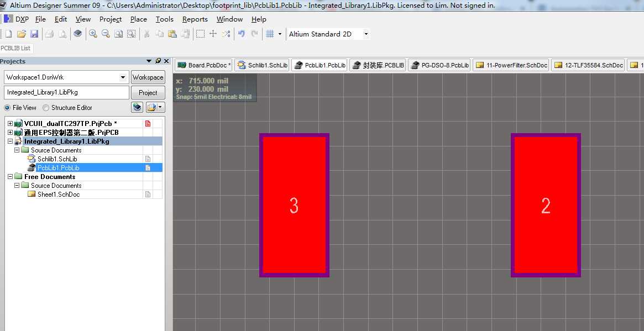This screenshot has height=331, width=644.
Task: Click the Move Selection crosshair icon
Action: (x=213, y=34)
